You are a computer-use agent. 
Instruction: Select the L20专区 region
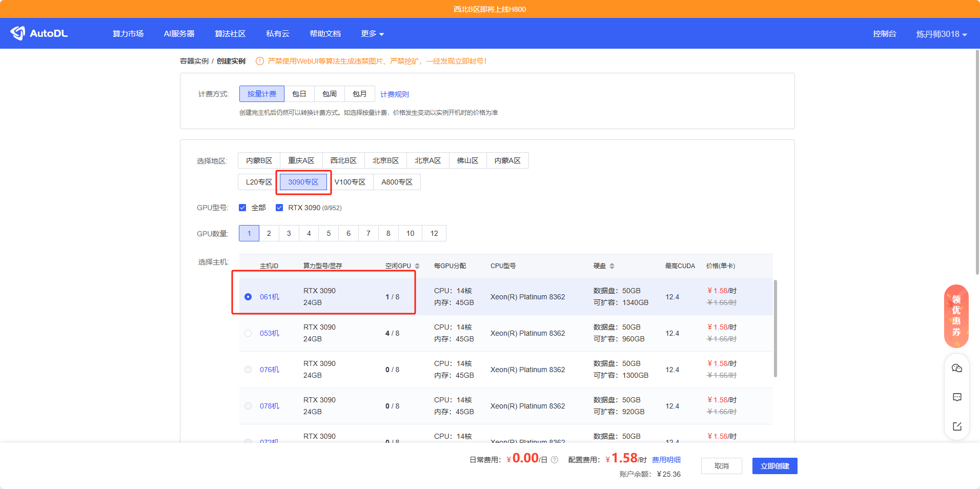259,182
